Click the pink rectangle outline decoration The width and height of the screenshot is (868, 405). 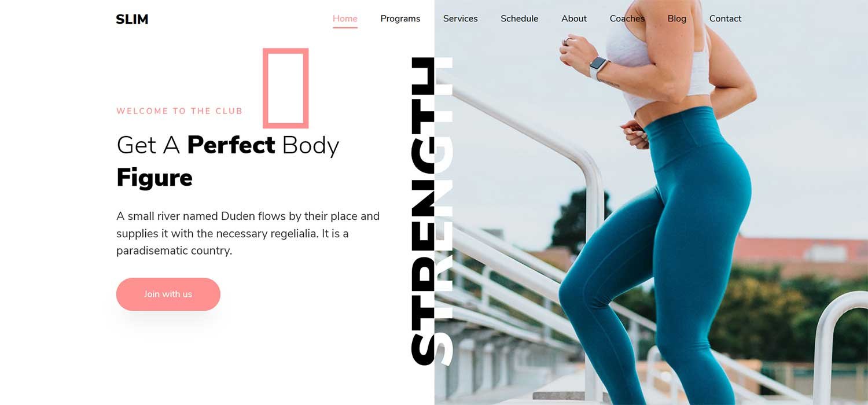[286, 88]
